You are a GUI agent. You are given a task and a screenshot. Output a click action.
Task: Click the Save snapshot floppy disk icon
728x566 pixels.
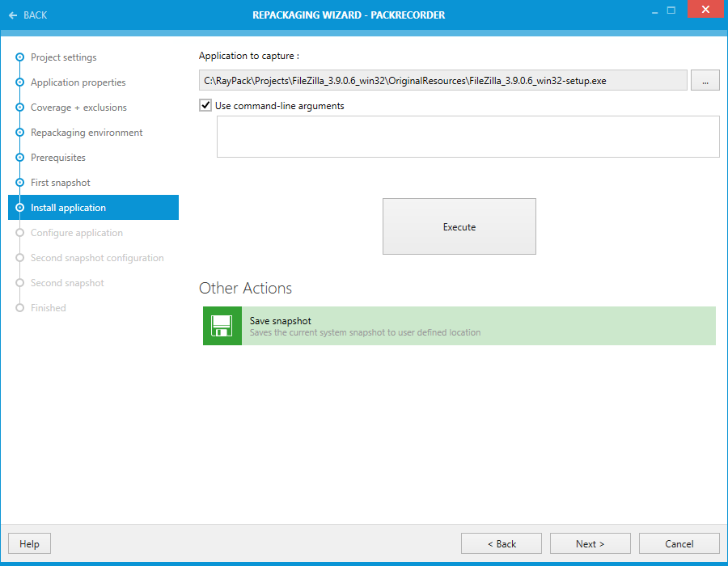pos(222,326)
